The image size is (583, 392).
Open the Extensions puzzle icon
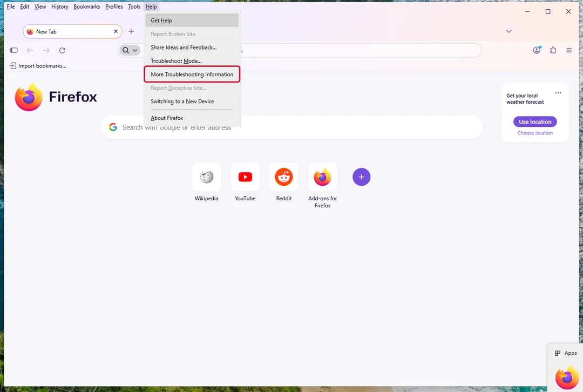(x=553, y=50)
